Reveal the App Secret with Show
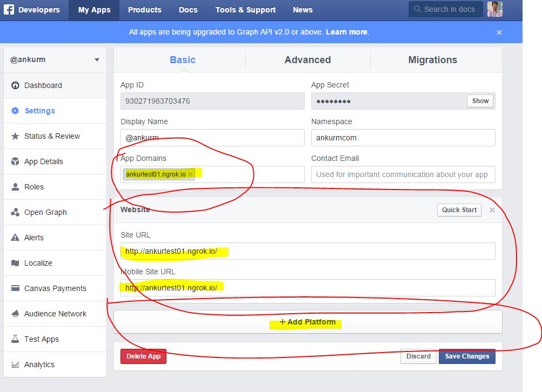The image size is (542, 392). click(x=479, y=100)
